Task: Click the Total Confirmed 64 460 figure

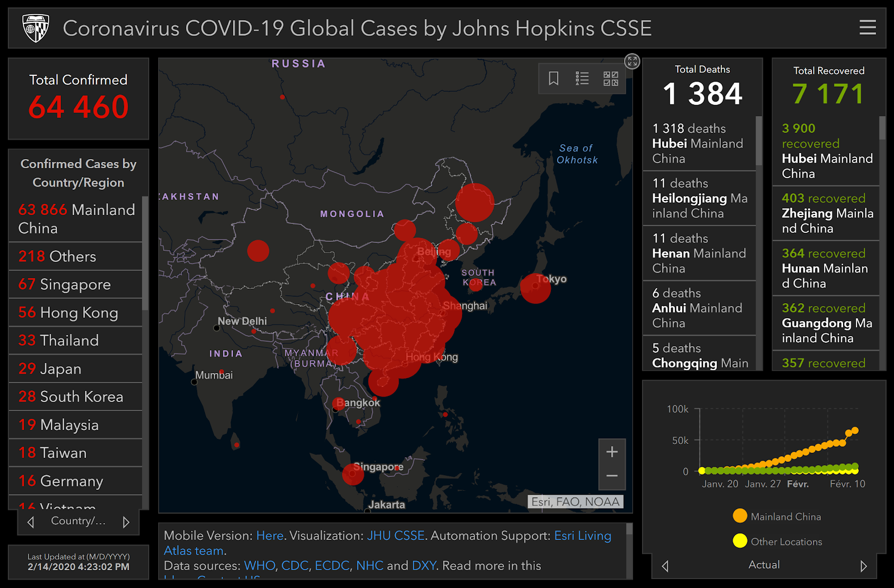Action: click(78, 107)
